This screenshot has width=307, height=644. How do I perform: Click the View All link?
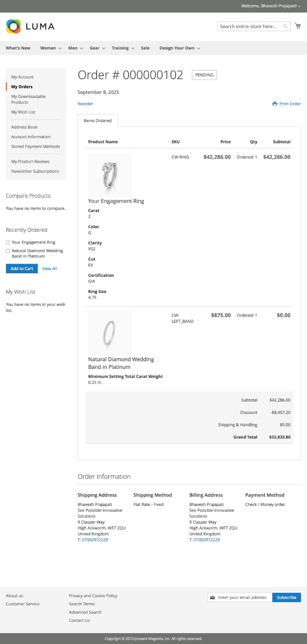[x=49, y=268]
